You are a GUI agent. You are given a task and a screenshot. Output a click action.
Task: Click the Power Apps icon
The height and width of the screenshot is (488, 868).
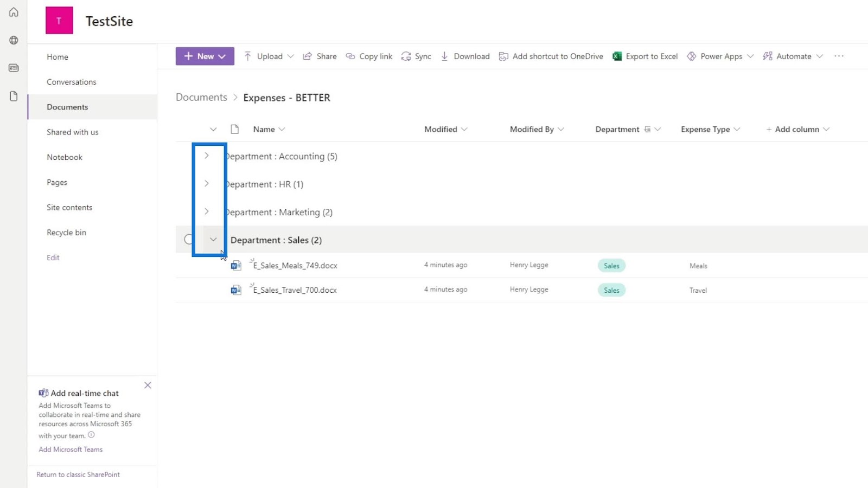(692, 56)
